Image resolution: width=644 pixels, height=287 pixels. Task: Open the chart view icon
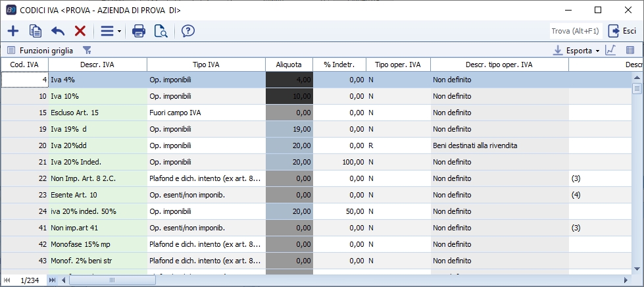610,50
